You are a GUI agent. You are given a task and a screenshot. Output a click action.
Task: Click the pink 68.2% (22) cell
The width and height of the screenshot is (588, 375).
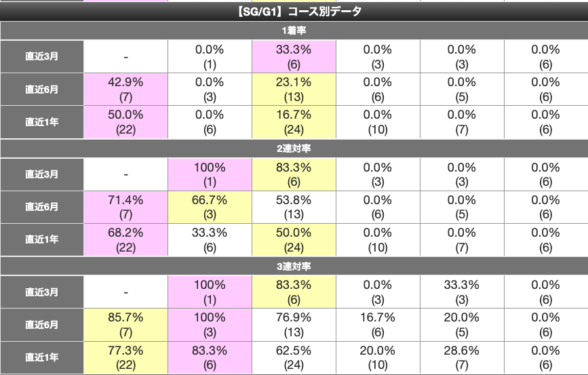(x=125, y=240)
